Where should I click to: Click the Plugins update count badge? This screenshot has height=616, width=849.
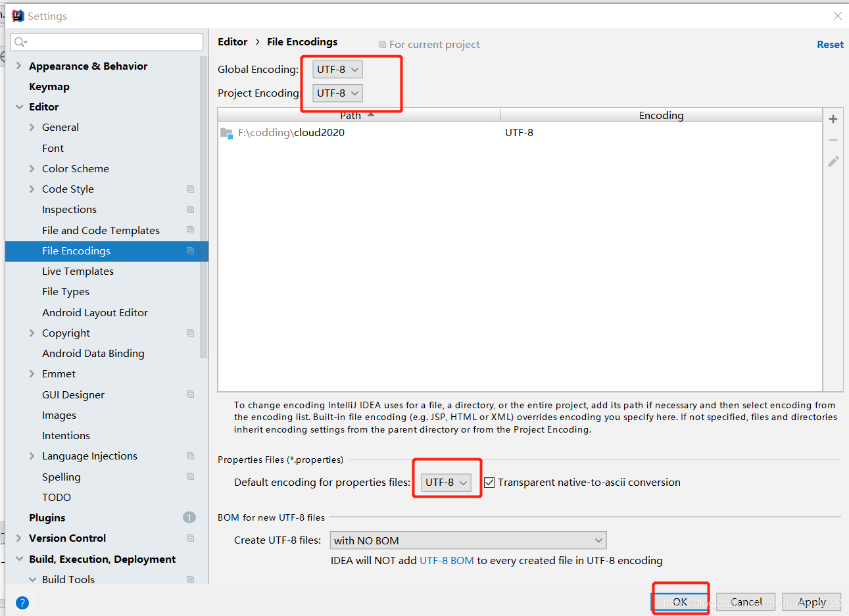coord(189,517)
